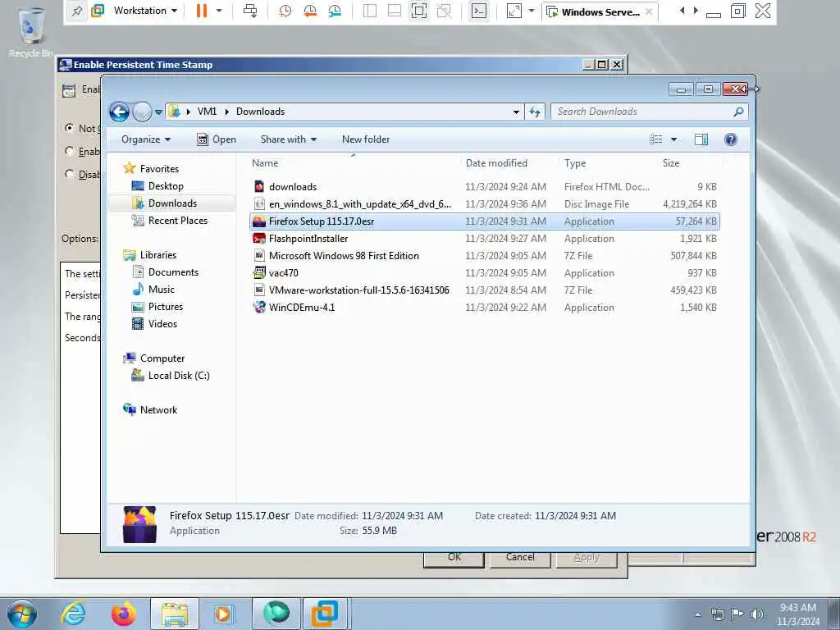Click OK in Persistent Time Stamp dialog

point(454,559)
